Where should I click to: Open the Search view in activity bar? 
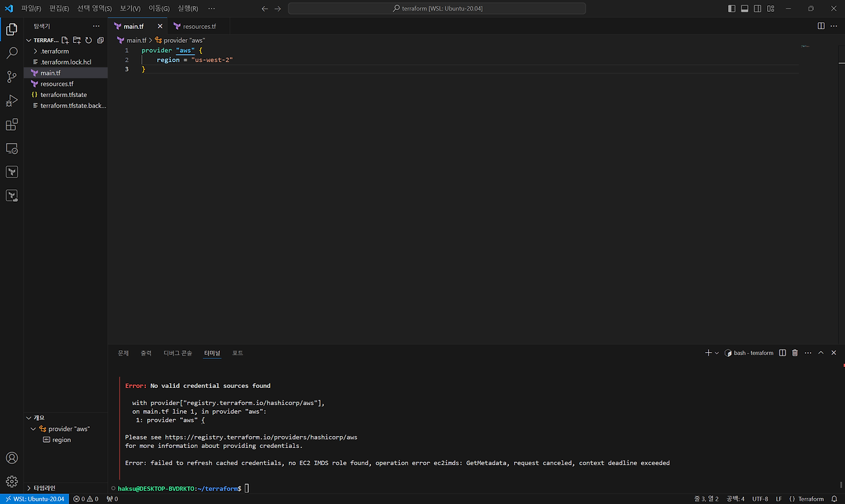[12, 53]
